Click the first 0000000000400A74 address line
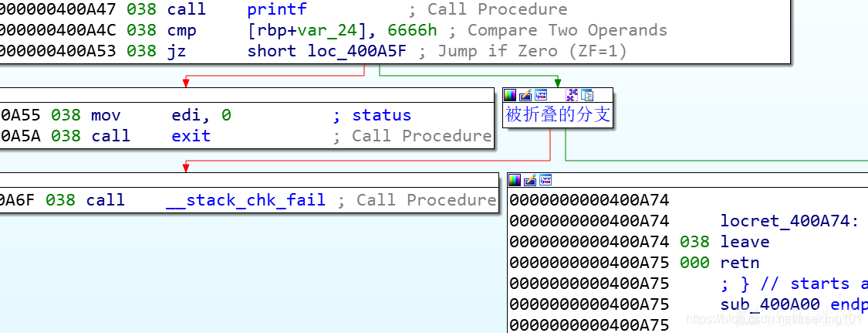The width and height of the screenshot is (868, 333). (589, 200)
